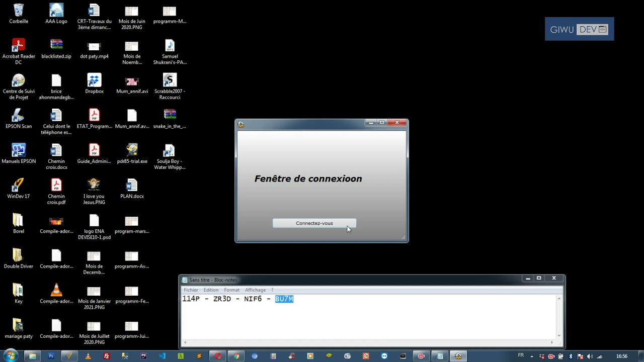The height and width of the screenshot is (362, 644).
Task: Open the Affichage menu in Bloc-notes
Action: [x=255, y=290]
